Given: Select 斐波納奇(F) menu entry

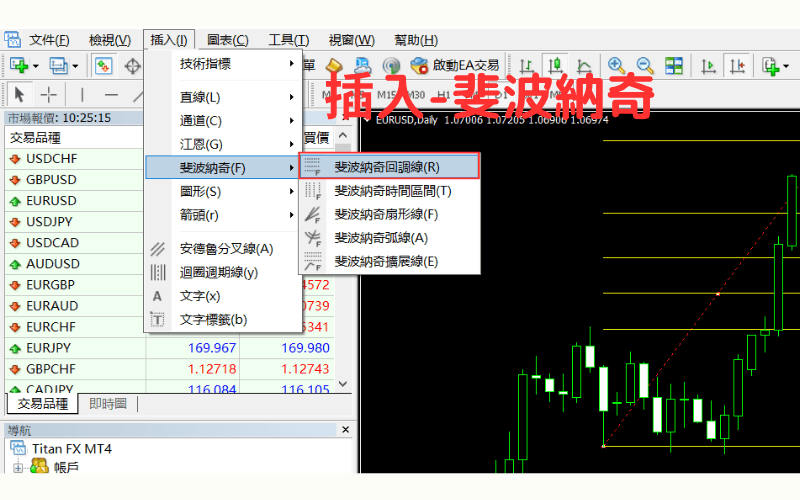Looking at the screenshot, I should pos(223,168).
